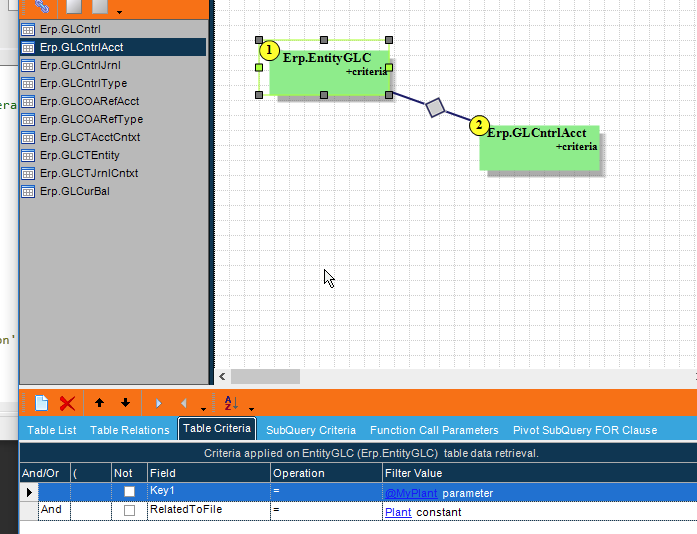The height and width of the screenshot is (534, 697).
Task: Click the Field column header
Action: point(209,473)
